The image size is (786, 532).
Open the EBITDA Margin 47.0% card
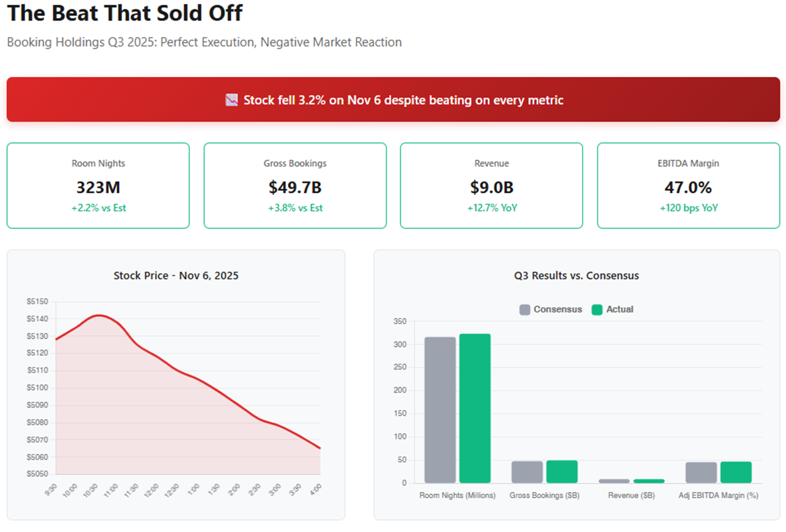689,186
